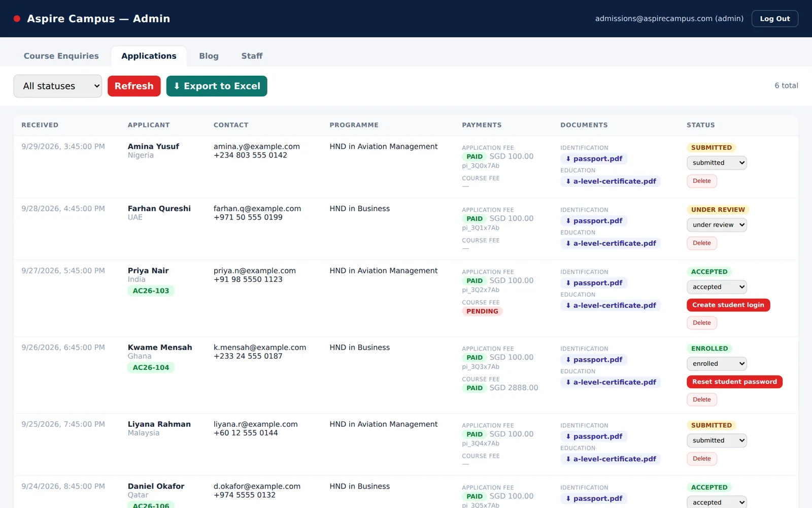This screenshot has width=812, height=508.
Task: Click date 9/26/2026, 6:45:00 PM
Action: [x=63, y=347]
